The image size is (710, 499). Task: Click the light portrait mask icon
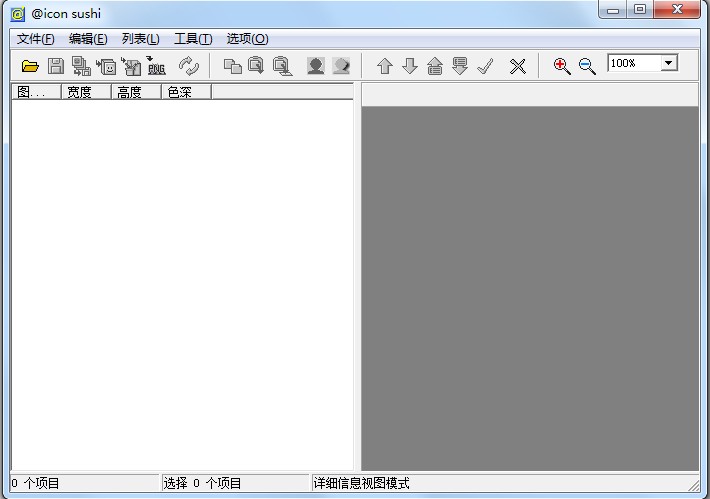point(341,66)
